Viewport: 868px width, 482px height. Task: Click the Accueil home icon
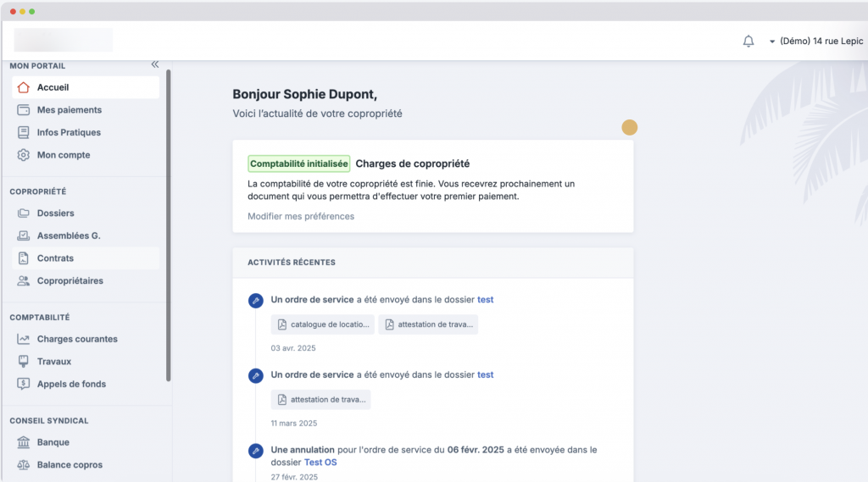[24, 87]
